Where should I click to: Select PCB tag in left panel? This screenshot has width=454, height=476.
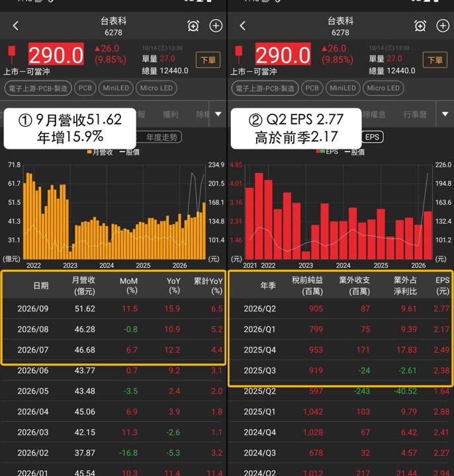[85, 89]
